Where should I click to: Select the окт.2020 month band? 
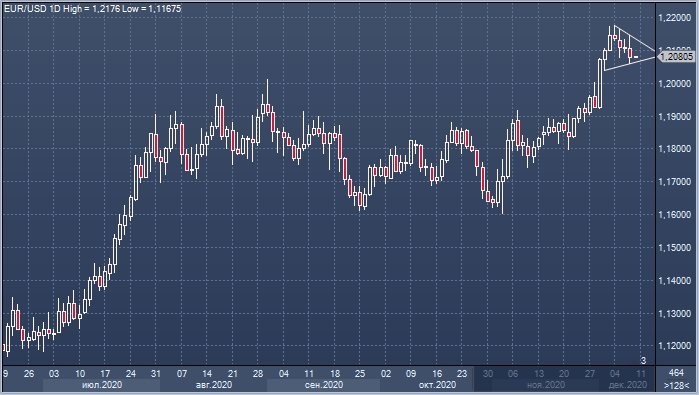pyautogui.click(x=437, y=385)
